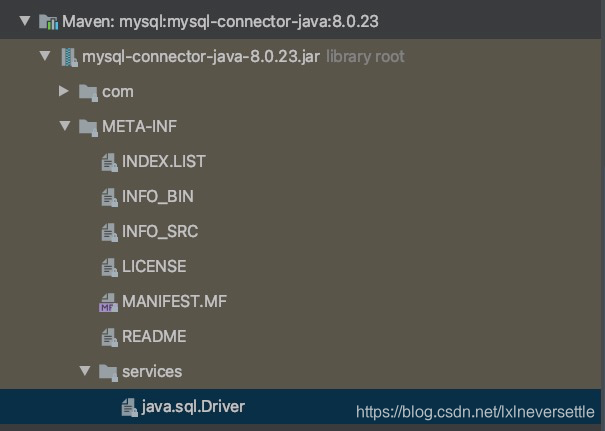Viewport: 605px width, 431px height.
Task: Expand the com folder
Action: click(x=64, y=91)
